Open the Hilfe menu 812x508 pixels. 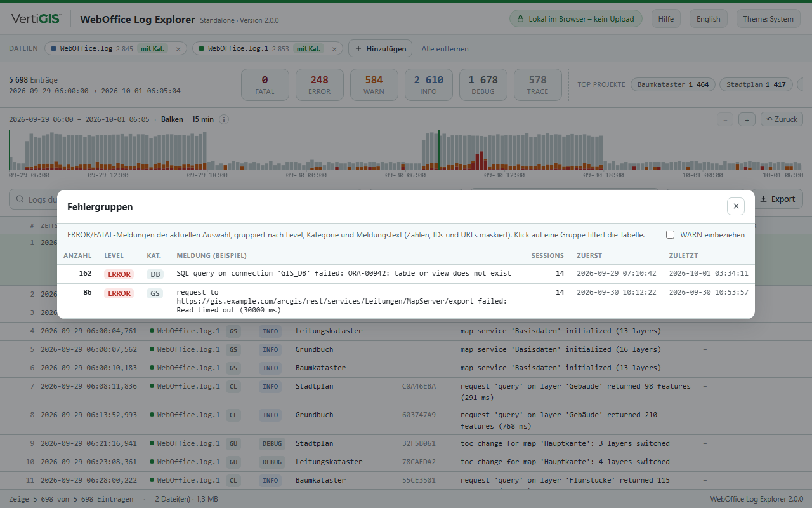coord(666,19)
